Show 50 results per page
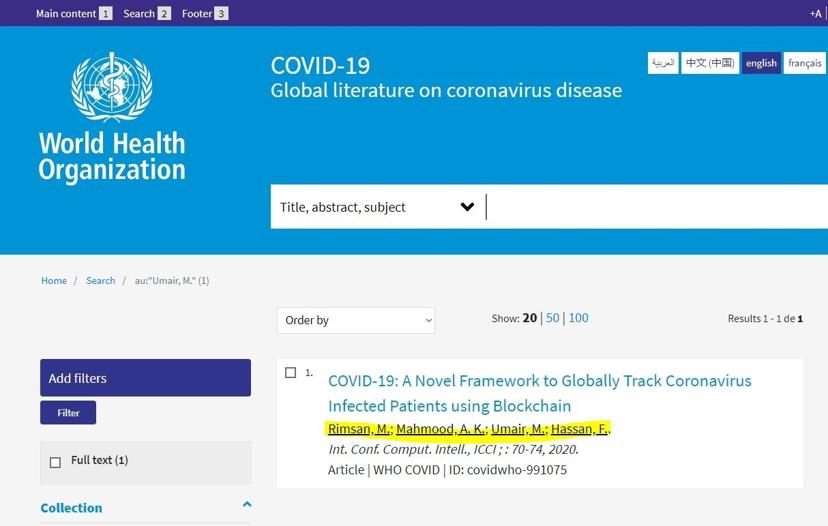The height and width of the screenshot is (526, 828). [x=552, y=318]
